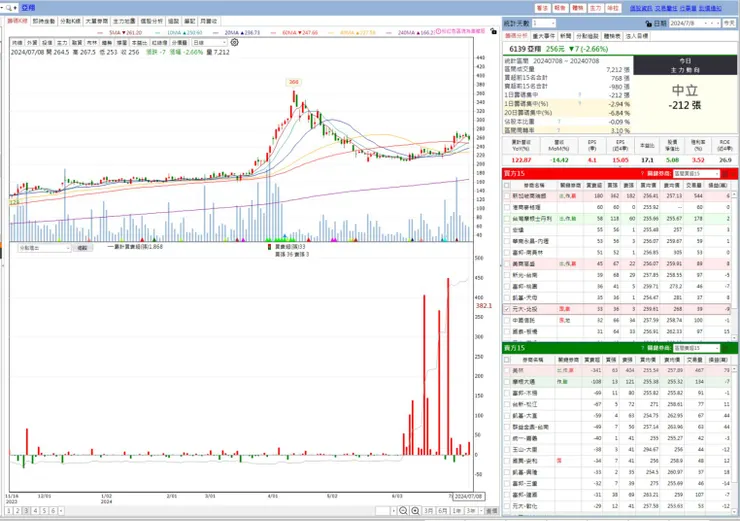Click the info icon beside 1日籌碼集中

(580, 95)
